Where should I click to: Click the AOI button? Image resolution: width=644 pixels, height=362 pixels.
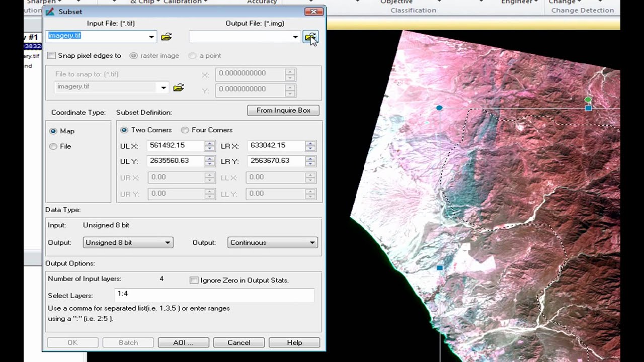click(183, 342)
